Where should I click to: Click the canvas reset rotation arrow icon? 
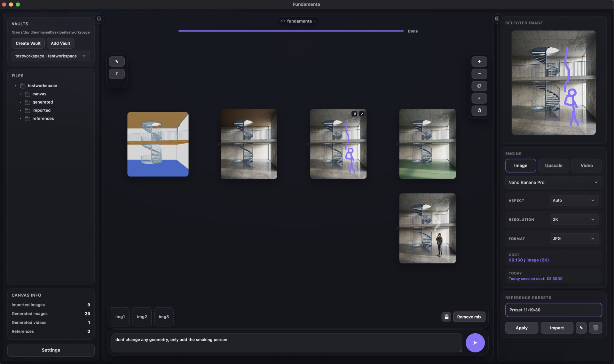coord(479,110)
